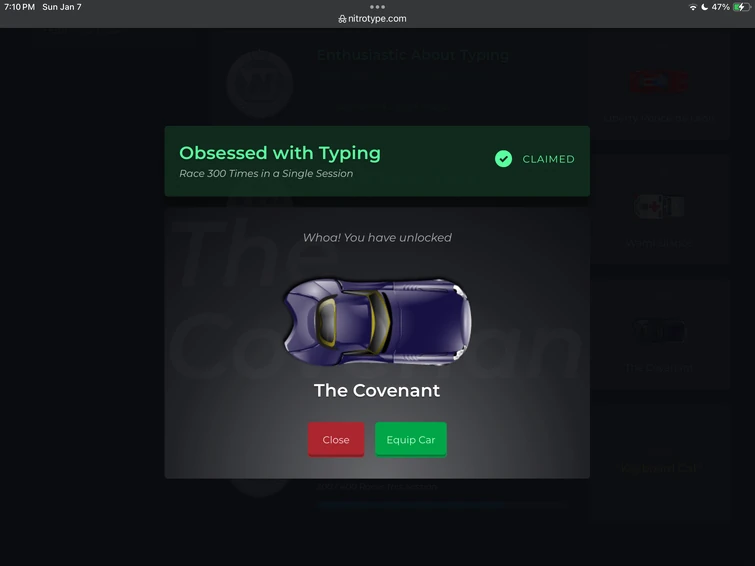Click the dimmed keyboard achievement badge icon

click(260, 84)
